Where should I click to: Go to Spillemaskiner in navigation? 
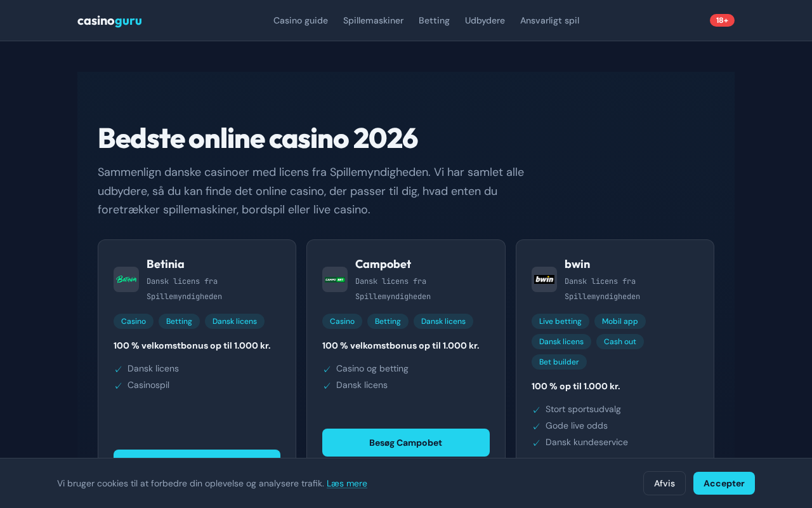point(373,20)
